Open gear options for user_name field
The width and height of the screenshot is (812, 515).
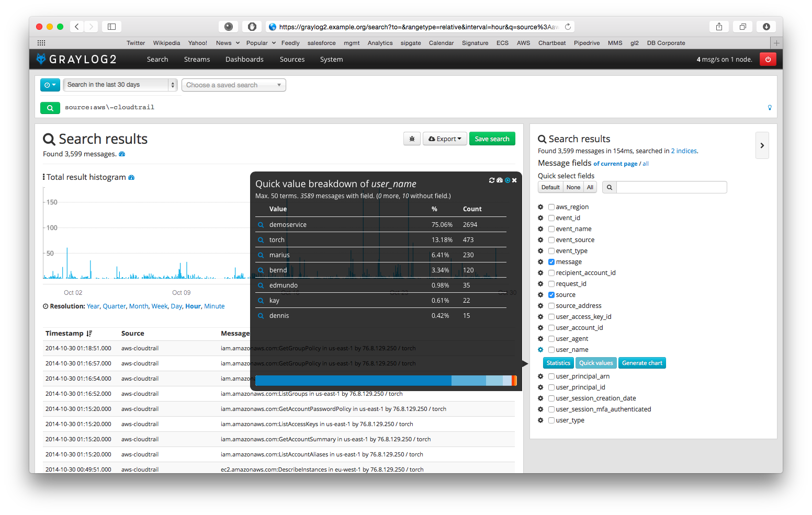[x=541, y=350]
